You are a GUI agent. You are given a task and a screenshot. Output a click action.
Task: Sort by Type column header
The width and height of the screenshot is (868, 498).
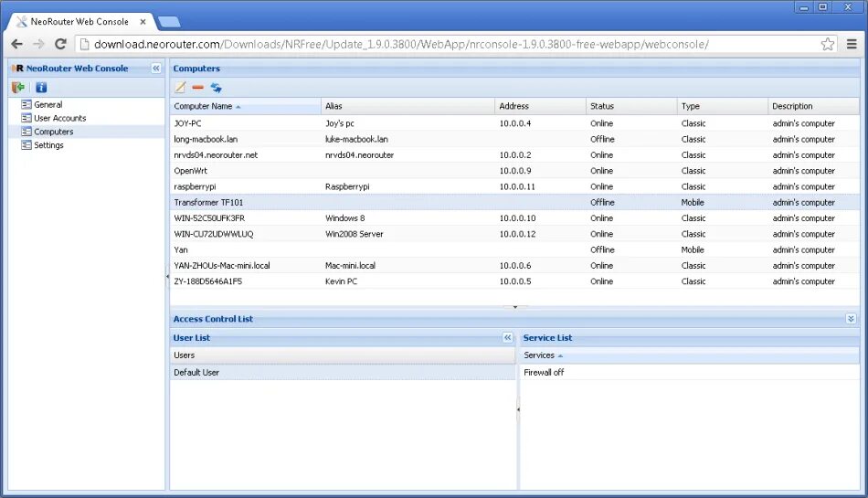point(723,106)
